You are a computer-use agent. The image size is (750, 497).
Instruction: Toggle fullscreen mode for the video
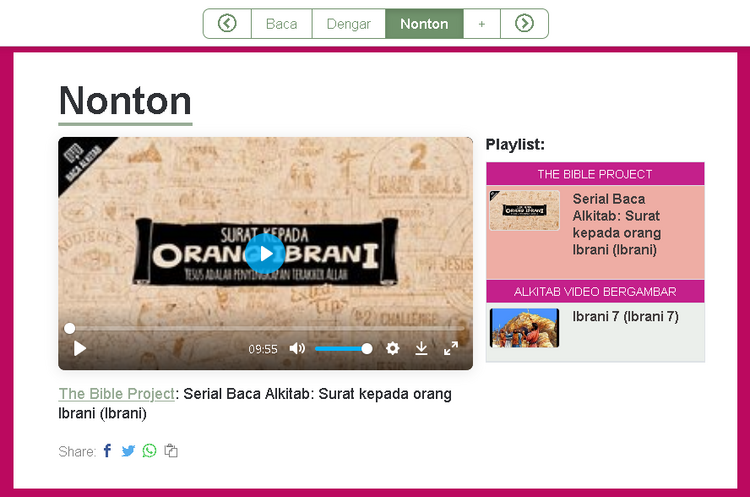click(x=451, y=348)
